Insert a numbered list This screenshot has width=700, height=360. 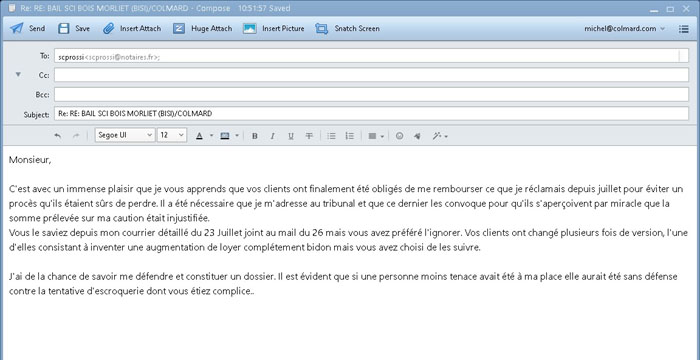coord(350,136)
